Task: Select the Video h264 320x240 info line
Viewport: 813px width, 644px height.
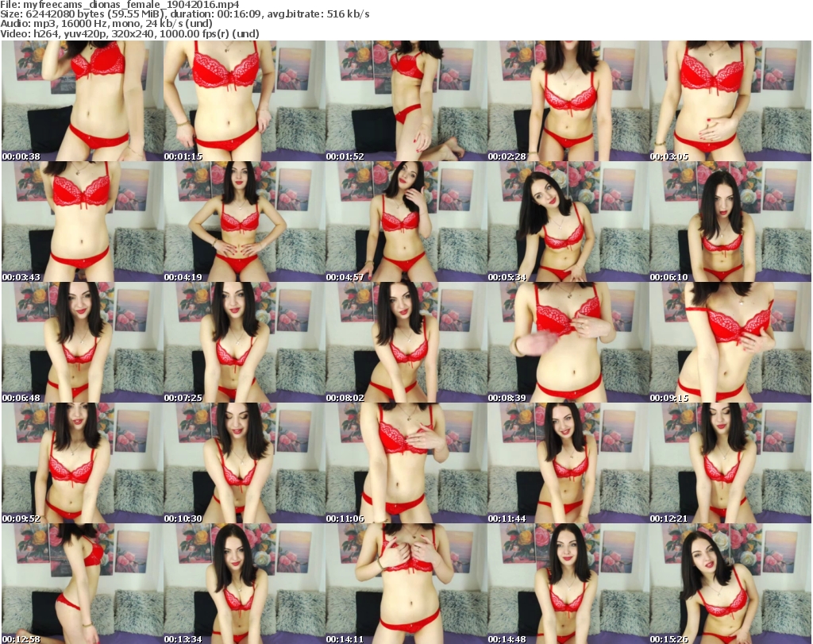Action: (x=129, y=33)
